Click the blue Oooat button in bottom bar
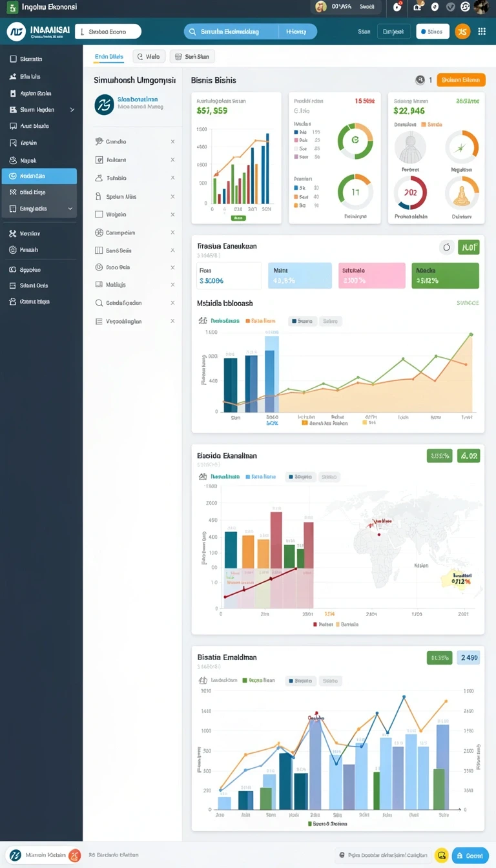 coord(470,855)
